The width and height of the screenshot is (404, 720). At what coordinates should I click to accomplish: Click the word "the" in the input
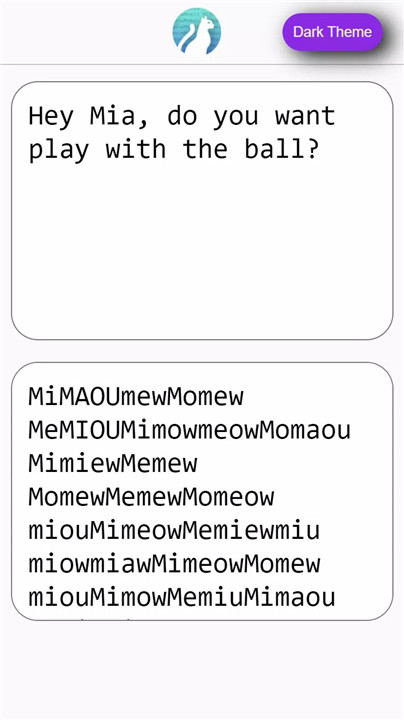(x=205, y=150)
